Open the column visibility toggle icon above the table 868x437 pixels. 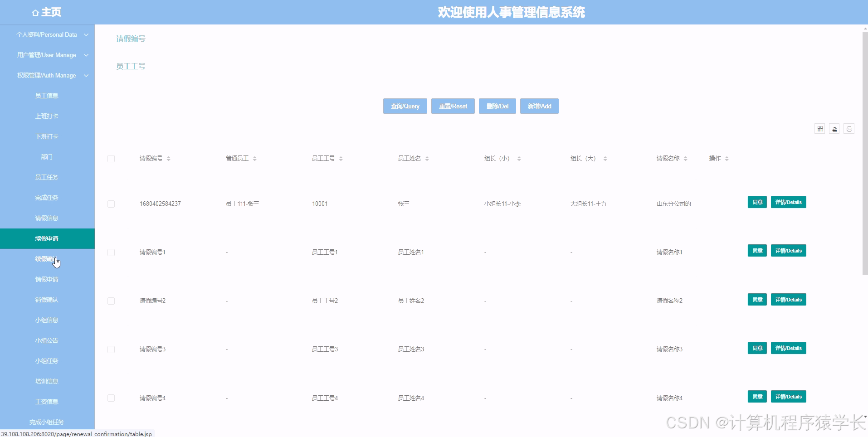819,129
